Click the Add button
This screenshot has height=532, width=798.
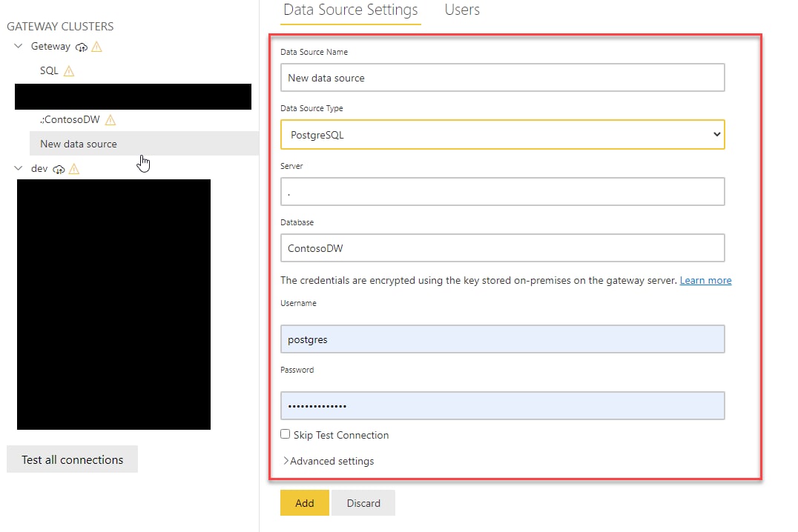click(x=304, y=503)
